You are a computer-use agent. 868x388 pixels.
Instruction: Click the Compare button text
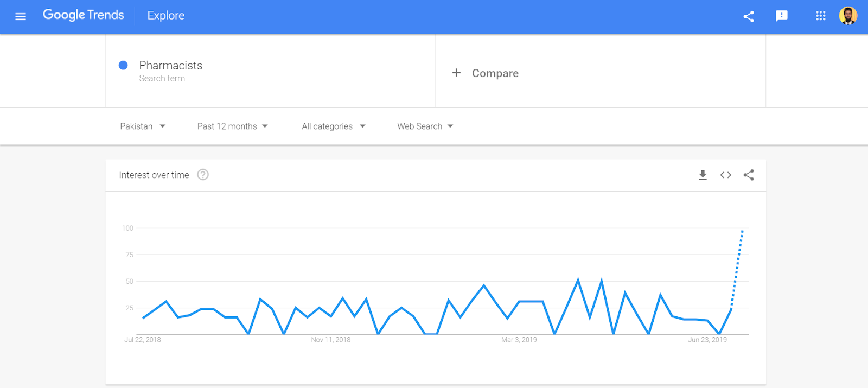coord(495,73)
